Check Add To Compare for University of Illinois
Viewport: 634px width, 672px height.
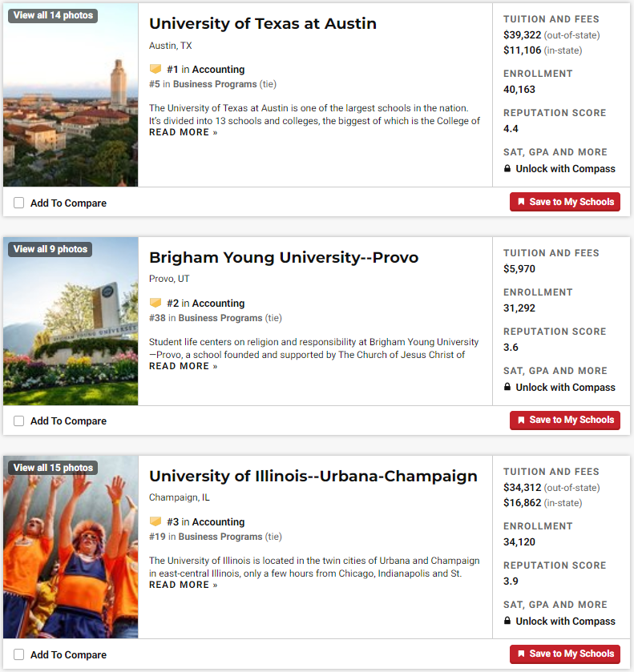pos(19,654)
